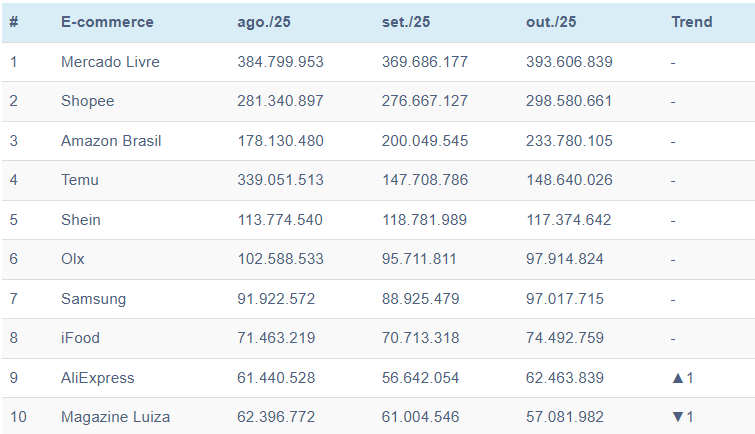The image size is (755, 434).
Task: Click the iFood store name
Action: [80, 338]
